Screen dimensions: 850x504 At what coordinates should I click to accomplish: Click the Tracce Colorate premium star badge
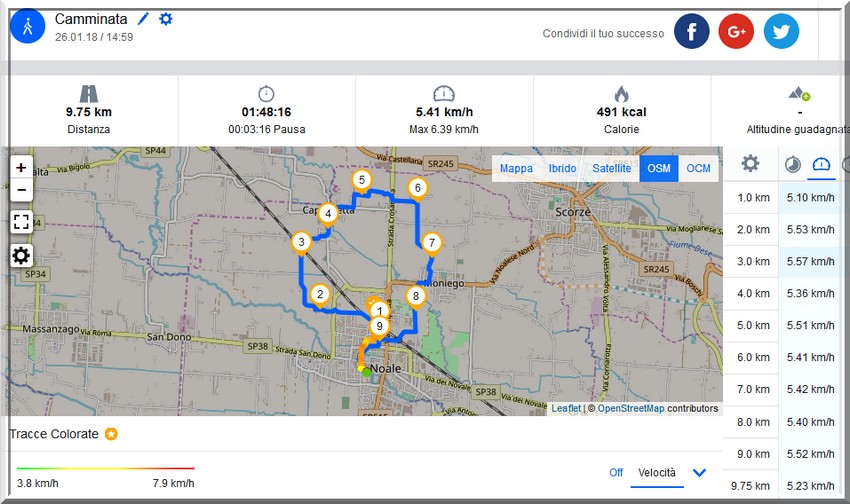tap(111, 434)
